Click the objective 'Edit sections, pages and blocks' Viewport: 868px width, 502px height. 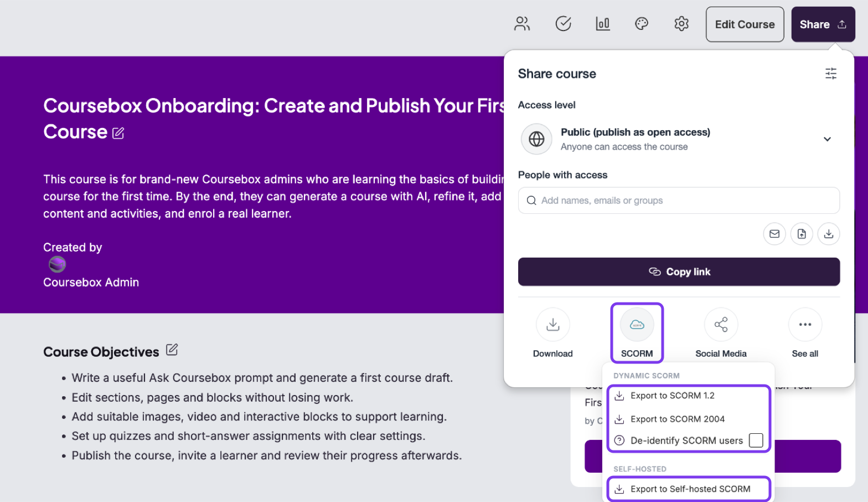213,398
